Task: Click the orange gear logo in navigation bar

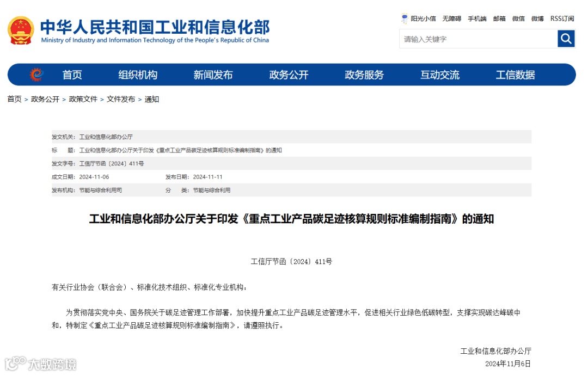Action: tap(37, 75)
